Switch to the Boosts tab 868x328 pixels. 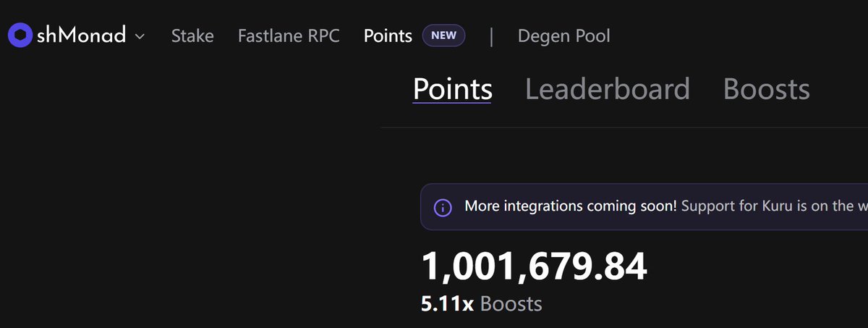[767, 89]
